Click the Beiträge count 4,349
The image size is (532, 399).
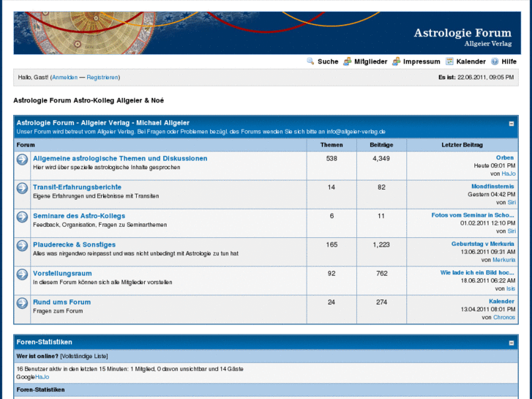(381, 158)
